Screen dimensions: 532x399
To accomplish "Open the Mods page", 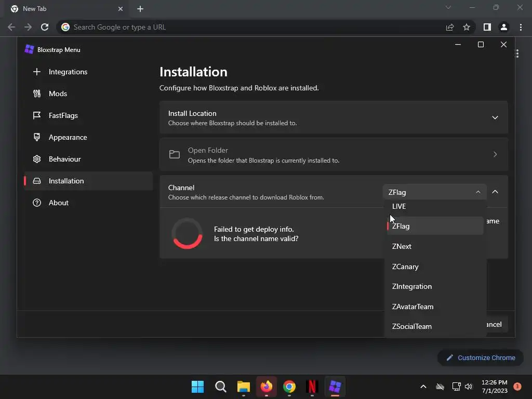I will click(88, 94).
